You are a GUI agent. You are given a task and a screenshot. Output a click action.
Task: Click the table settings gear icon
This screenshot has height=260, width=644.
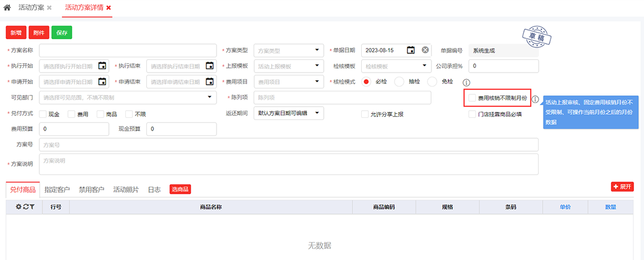(18, 207)
